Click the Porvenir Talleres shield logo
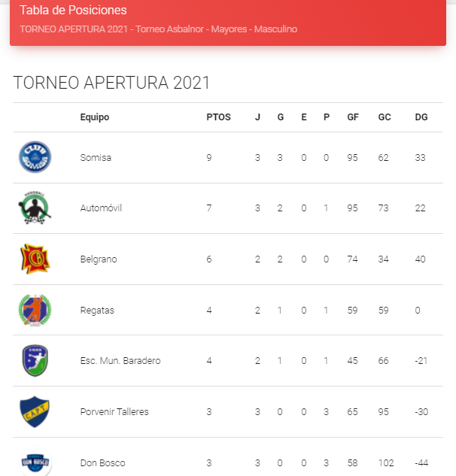Viewport: 456px width, 476px height. (35, 411)
